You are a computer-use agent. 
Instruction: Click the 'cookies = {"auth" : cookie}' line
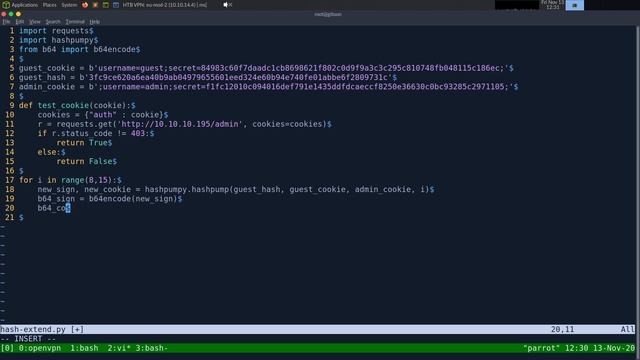pos(100,115)
